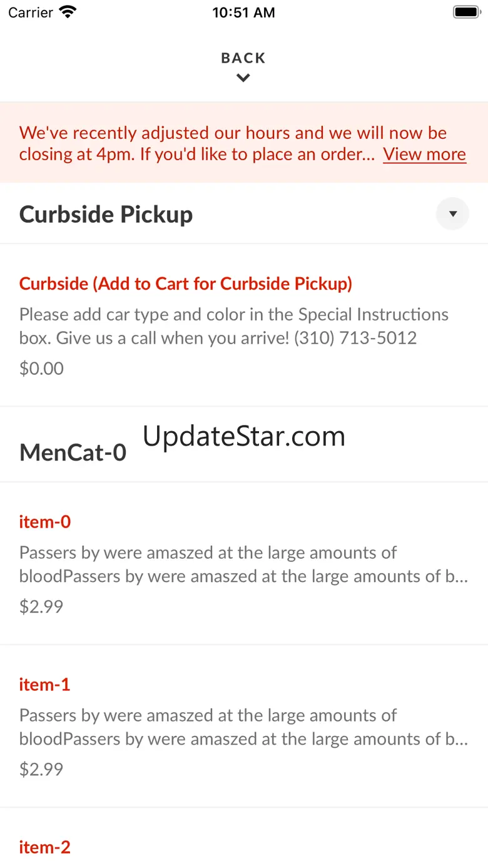Tap the Curbside Pickup section header

pyautogui.click(x=106, y=214)
